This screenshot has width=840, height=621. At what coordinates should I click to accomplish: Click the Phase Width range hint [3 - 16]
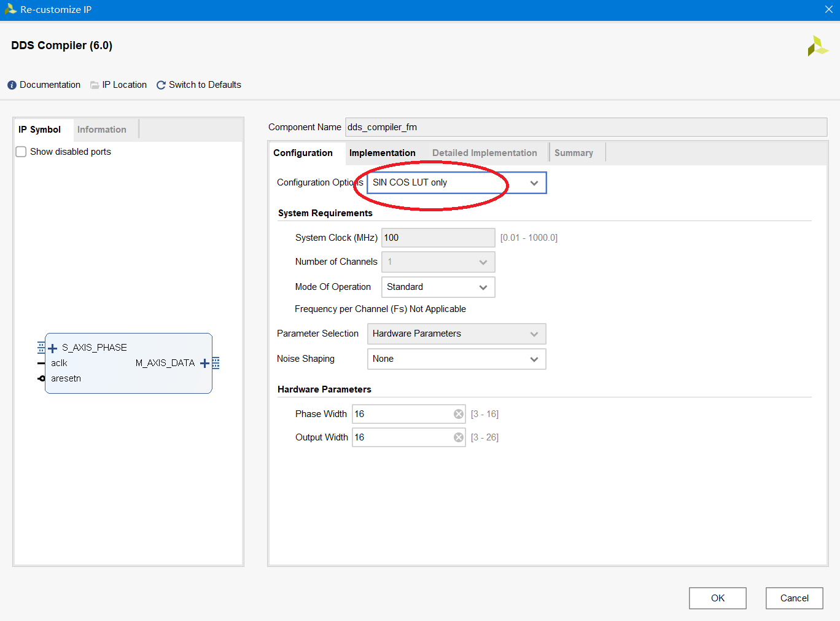484,414
